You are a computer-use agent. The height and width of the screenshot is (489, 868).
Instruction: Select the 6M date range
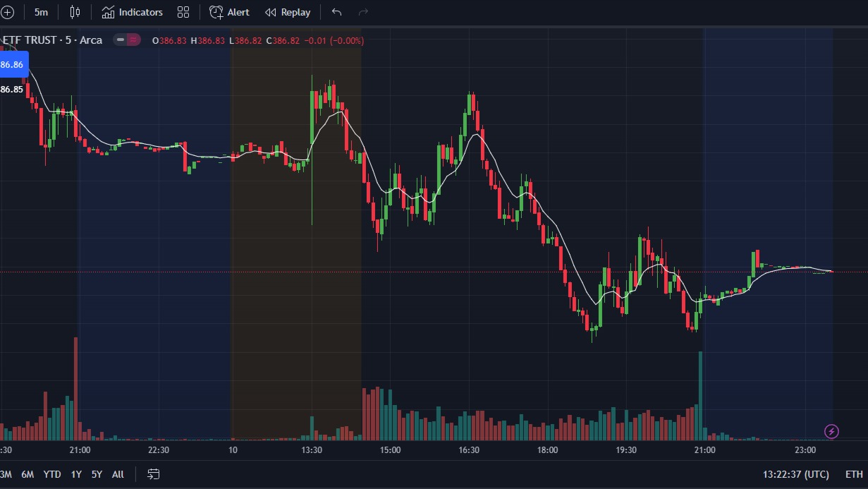[x=27, y=474]
